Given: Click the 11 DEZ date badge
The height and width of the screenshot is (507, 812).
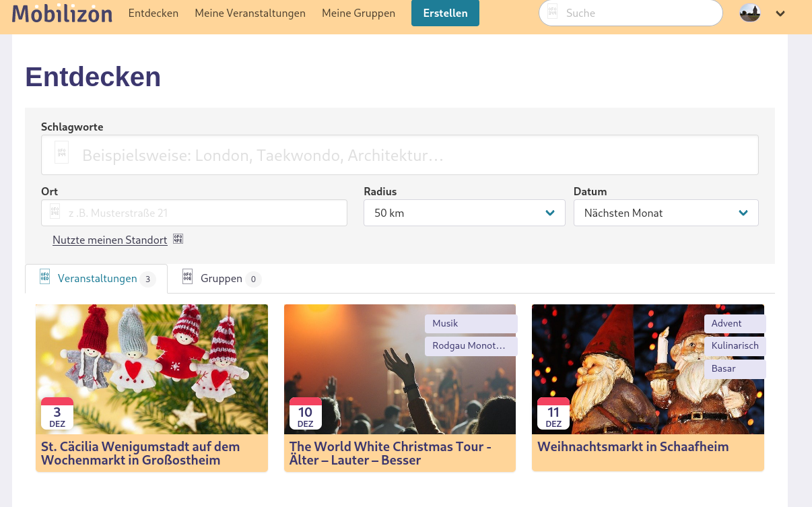Looking at the screenshot, I should 553,413.
